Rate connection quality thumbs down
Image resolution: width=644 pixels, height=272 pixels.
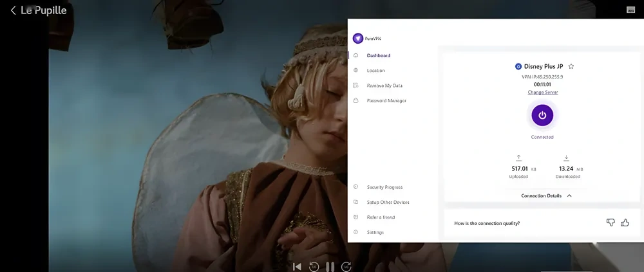pos(611,222)
